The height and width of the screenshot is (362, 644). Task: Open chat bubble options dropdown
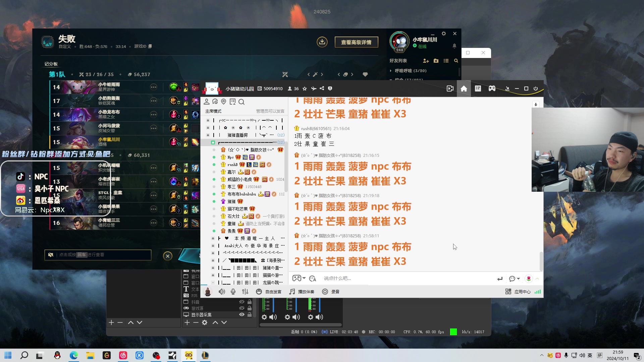click(514, 279)
